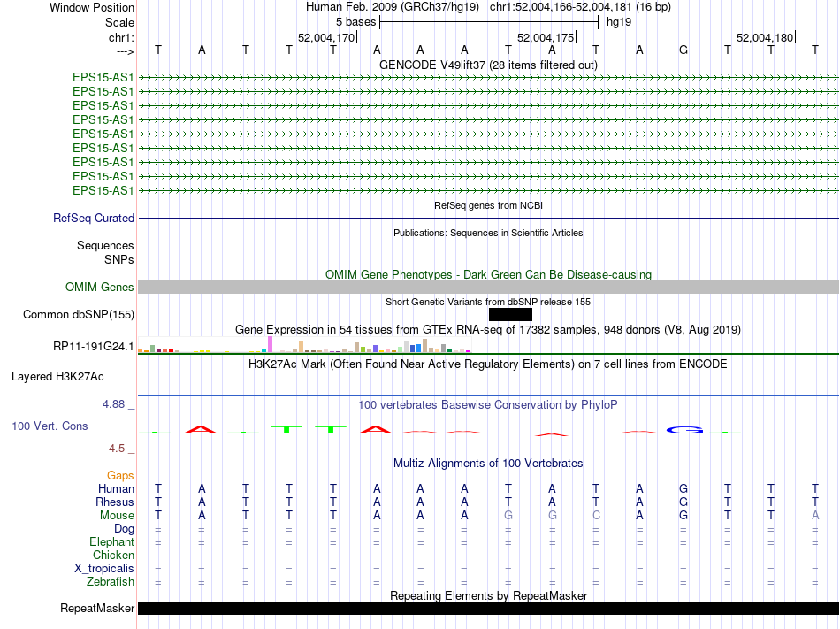Viewport: 840px width, 629px height.
Task: Click the Scale track label
Action: [119, 22]
